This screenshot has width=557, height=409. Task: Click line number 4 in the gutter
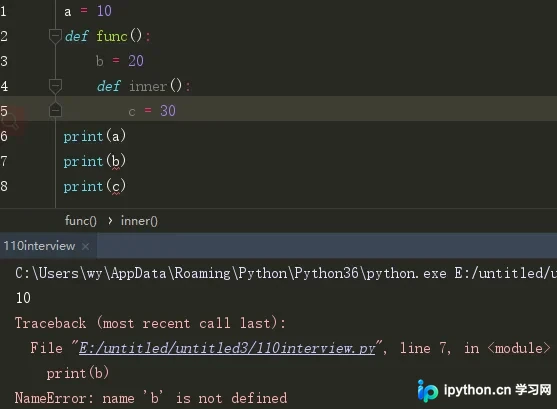4,86
